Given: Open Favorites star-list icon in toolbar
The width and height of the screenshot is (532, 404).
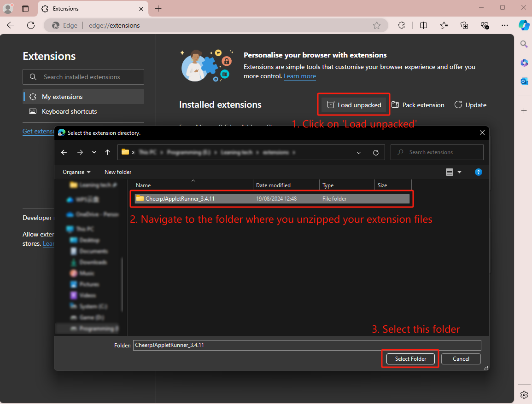Looking at the screenshot, I should point(444,25).
